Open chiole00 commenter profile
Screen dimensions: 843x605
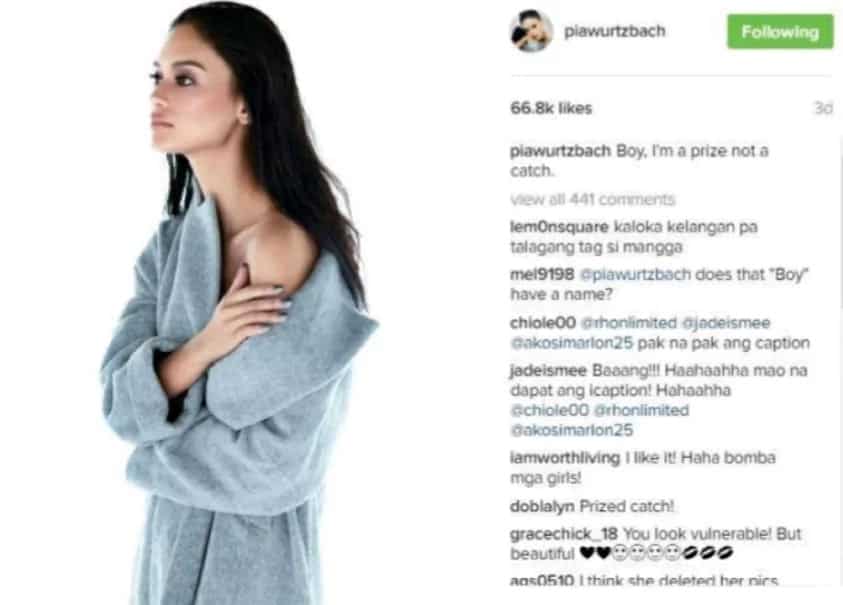point(542,323)
